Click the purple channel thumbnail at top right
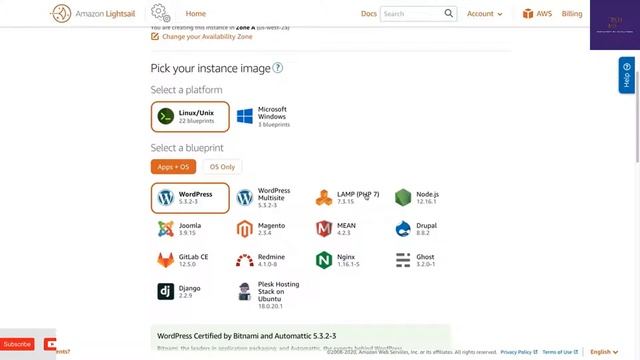Screen dimensions: 640x360 615,25
